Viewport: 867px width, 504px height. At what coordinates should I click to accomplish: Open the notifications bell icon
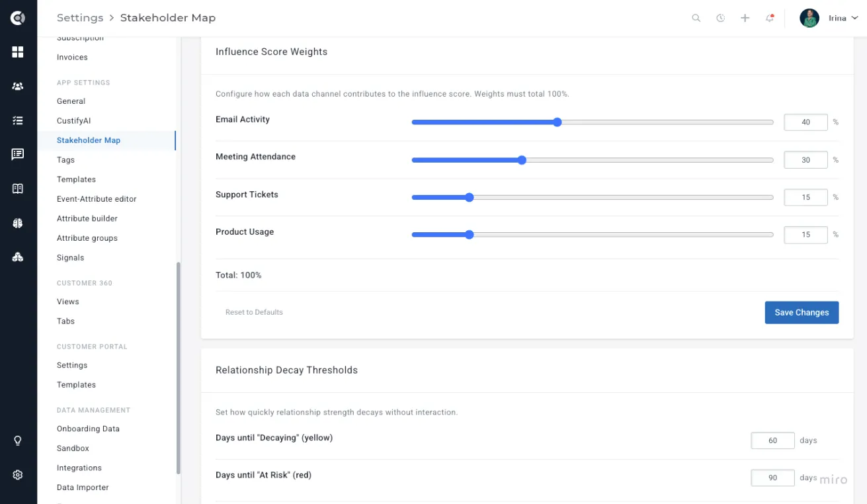click(770, 19)
